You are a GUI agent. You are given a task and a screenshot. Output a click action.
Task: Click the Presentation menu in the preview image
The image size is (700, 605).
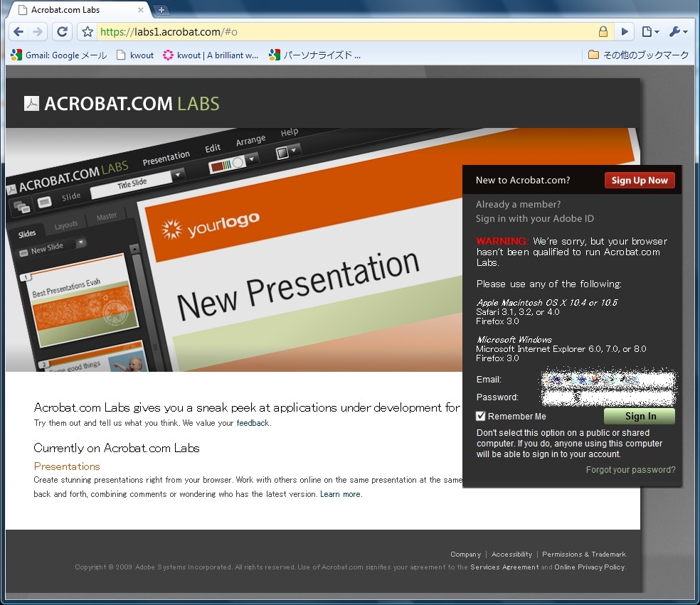click(x=166, y=158)
